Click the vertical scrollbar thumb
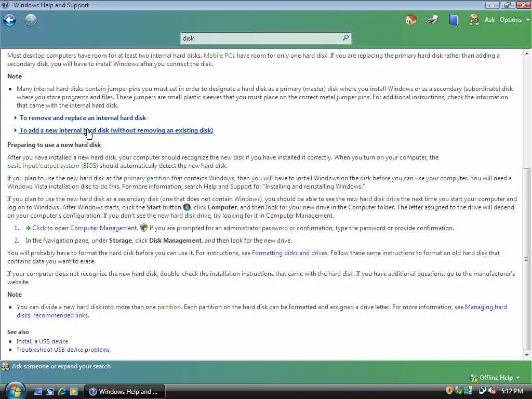532x399 pixels. (526, 259)
